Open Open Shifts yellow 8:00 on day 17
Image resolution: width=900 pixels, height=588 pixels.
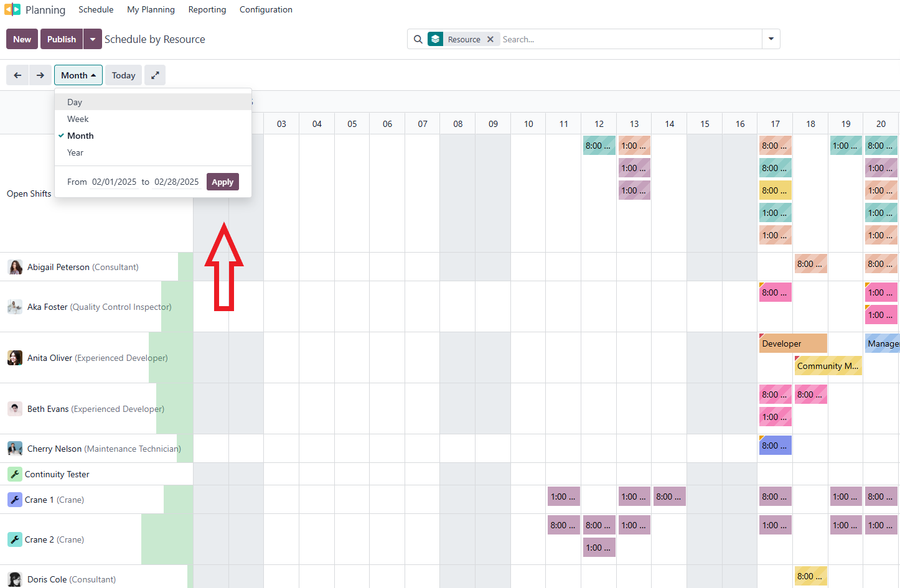(776, 190)
